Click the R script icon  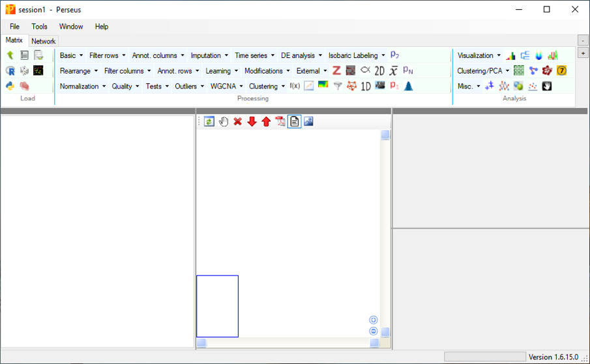coord(10,70)
